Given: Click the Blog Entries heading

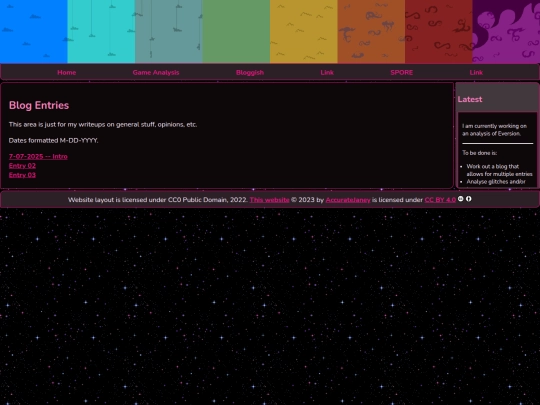Looking at the screenshot, I should 39,105.
